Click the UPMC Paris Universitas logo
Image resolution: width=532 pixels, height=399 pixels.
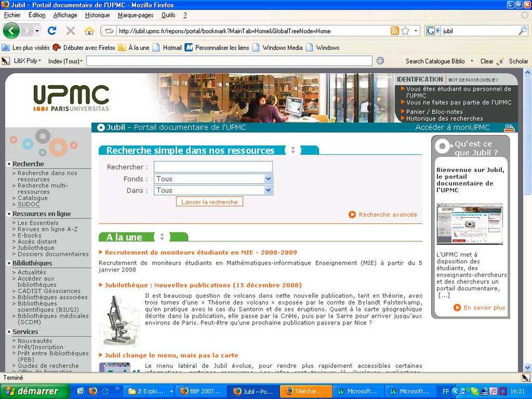pyautogui.click(x=71, y=98)
